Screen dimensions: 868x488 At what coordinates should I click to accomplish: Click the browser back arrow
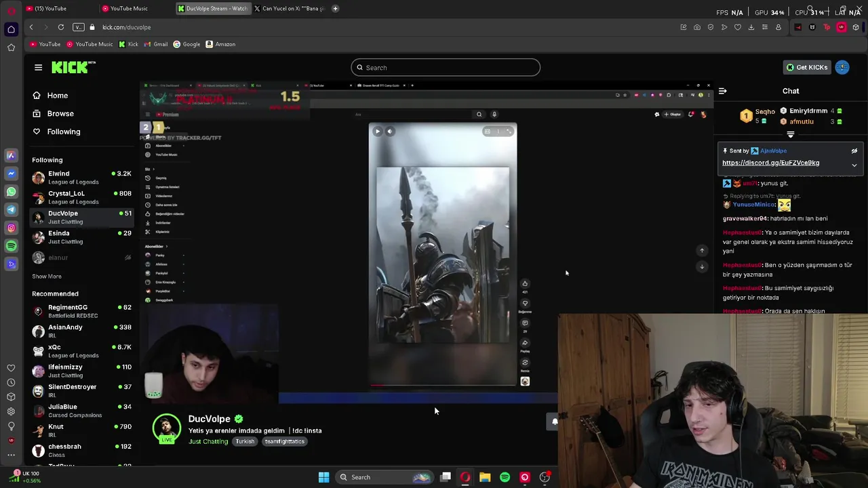[x=31, y=27]
